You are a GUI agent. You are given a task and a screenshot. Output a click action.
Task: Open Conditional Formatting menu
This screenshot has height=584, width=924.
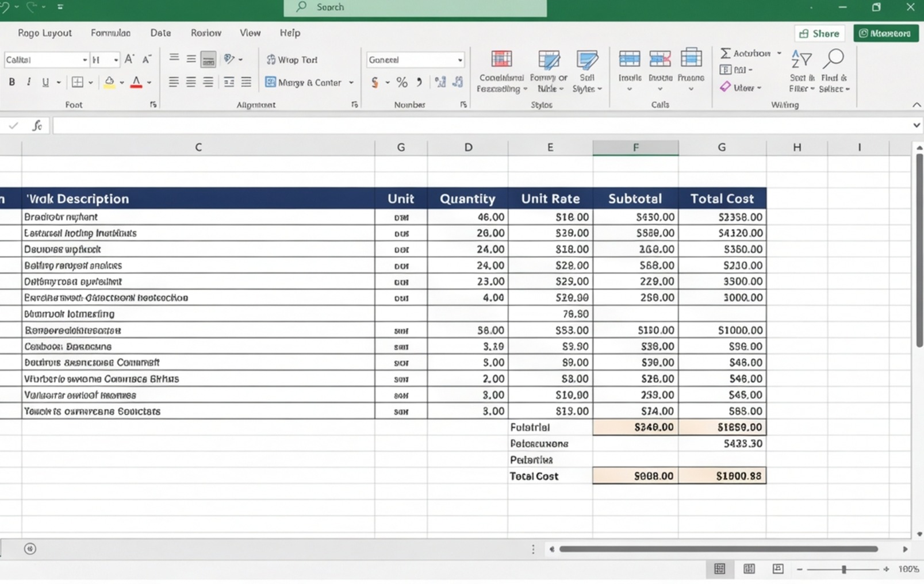501,71
